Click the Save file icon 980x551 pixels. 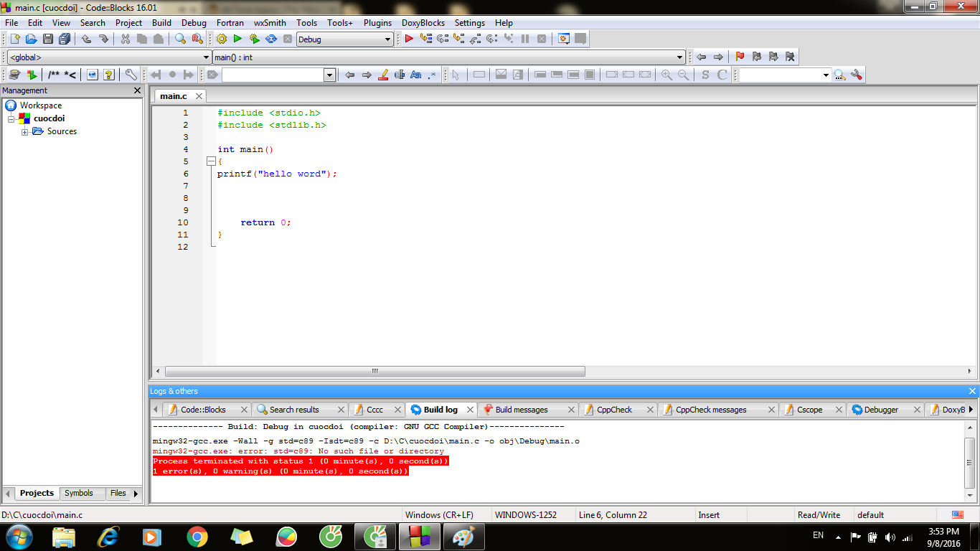click(x=48, y=39)
